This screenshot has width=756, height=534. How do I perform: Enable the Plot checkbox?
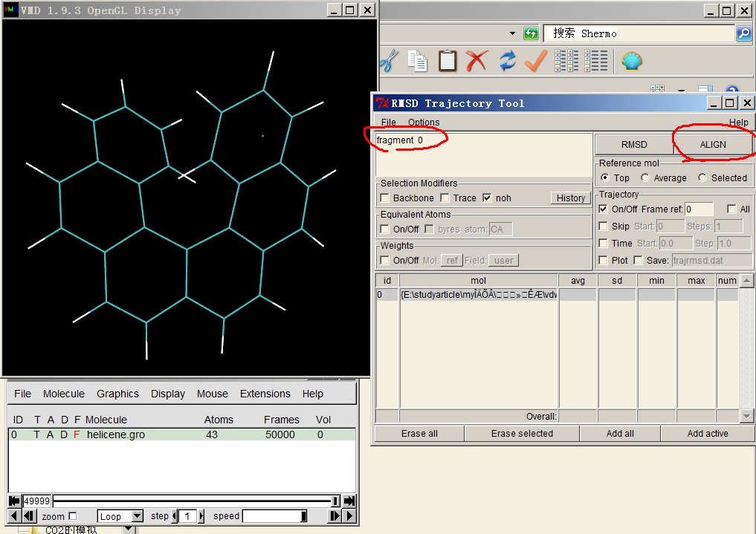[603, 261]
